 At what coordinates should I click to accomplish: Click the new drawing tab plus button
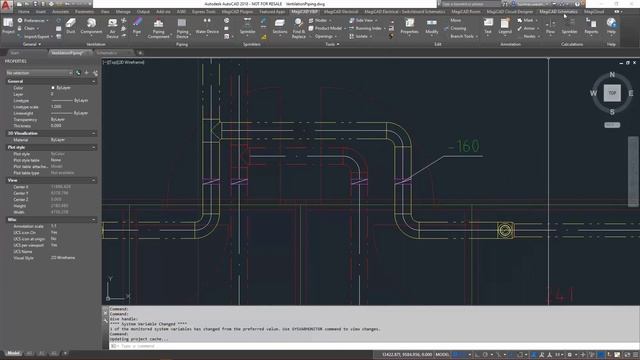(x=140, y=53)
